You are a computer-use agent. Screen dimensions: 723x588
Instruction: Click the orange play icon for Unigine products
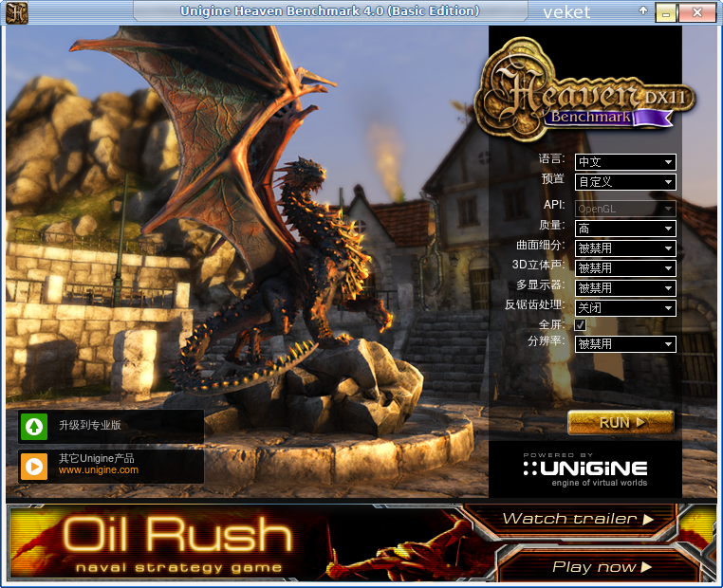[34, 467]
